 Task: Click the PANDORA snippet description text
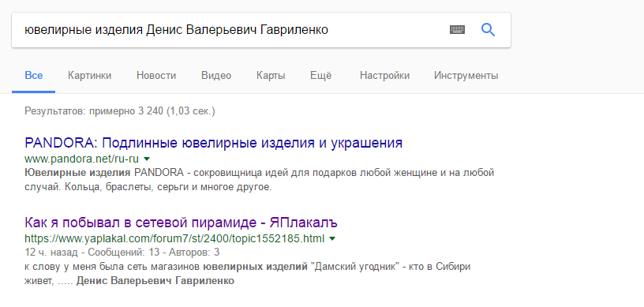point(259,180)
